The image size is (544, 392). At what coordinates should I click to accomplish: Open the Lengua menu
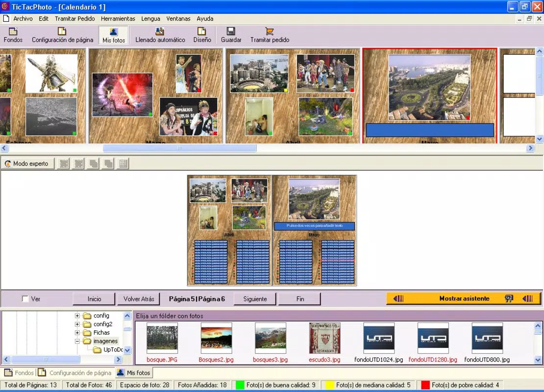(150, 19)
